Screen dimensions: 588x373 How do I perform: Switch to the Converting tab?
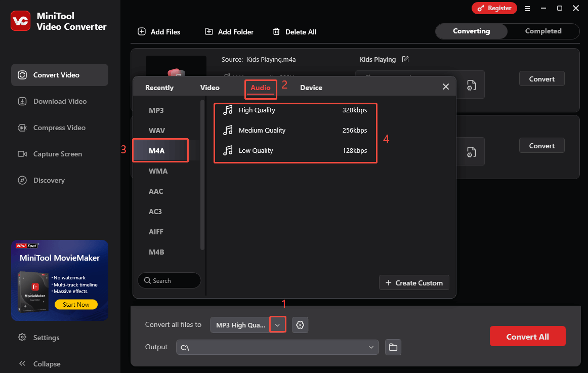pyautogui.click(x=472, y=31)
